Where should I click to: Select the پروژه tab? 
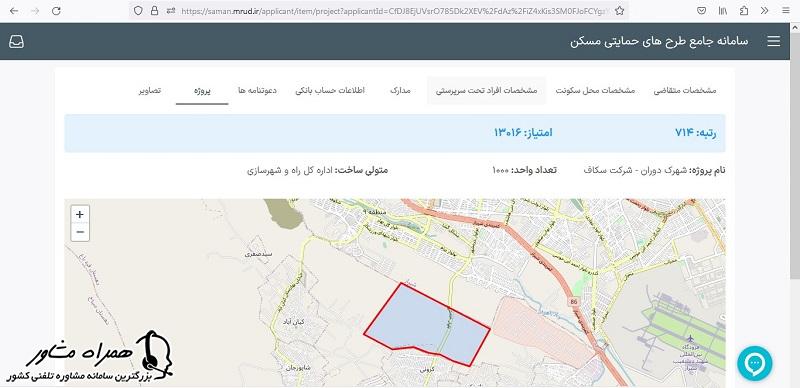coord(202,90)
